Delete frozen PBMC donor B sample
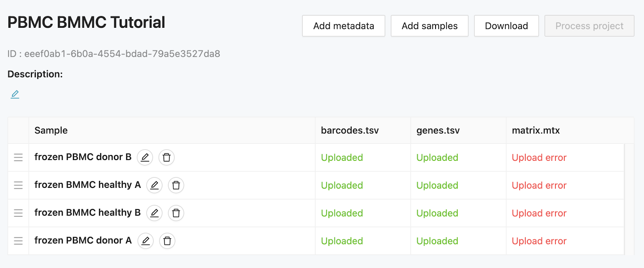 167,157
